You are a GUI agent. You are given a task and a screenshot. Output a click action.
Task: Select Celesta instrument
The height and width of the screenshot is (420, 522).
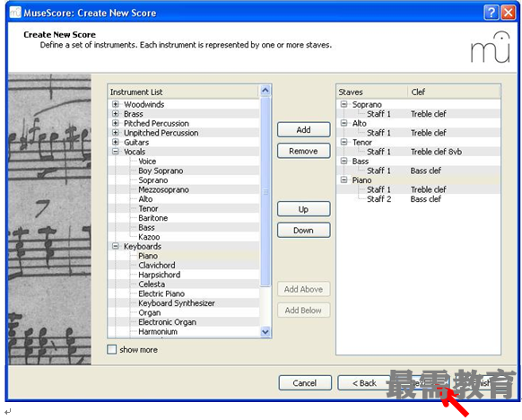[x=152, y=284]
